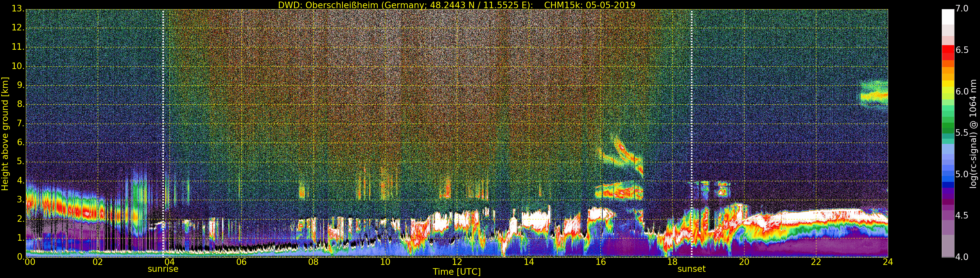Pick the white swatch at the colorbar top
The image size is (980, 278).
[x=948, y=17]
